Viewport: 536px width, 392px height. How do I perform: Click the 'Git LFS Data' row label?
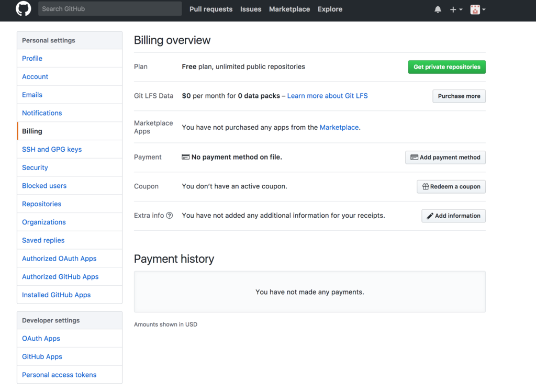click(153, 96)
